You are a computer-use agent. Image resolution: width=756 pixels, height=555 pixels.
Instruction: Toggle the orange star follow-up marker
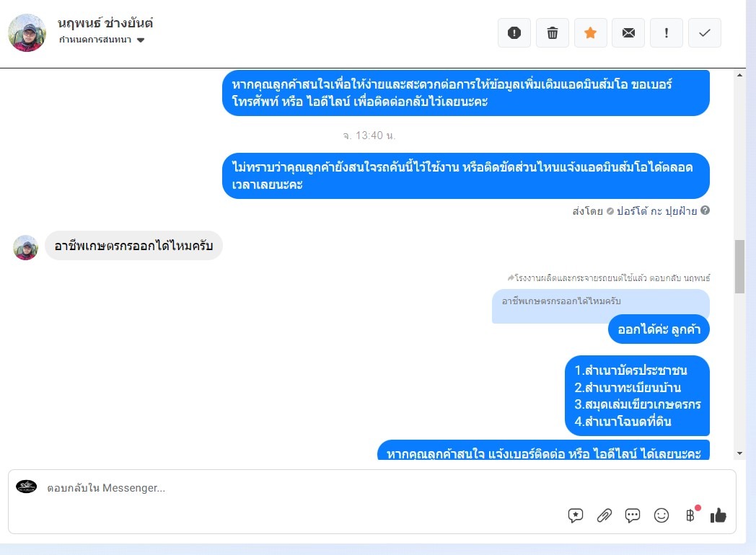590,32
